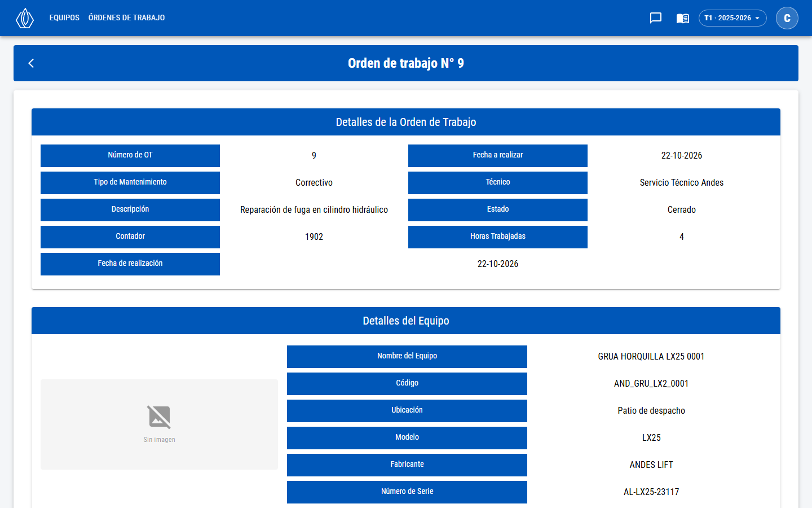Click the 'Horas Trabajadas' label
Image resolution: width=812 pixels, height=508 pixels.
click(498, 237)
